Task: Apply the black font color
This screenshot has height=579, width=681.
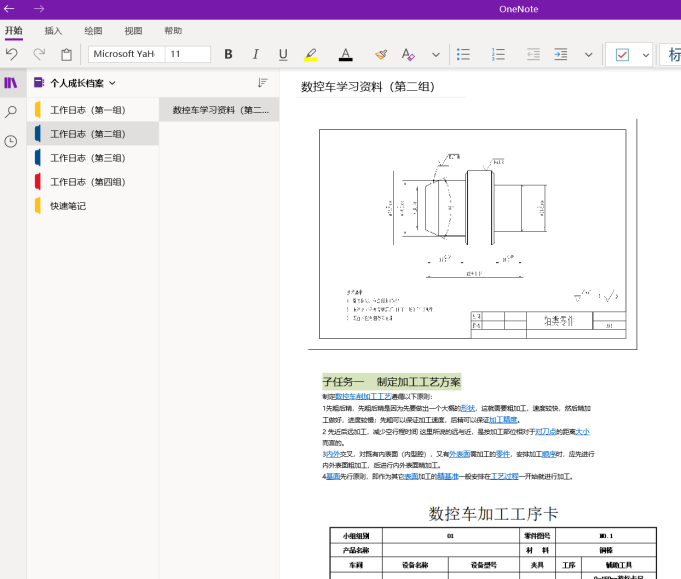Action: [345, 54]
